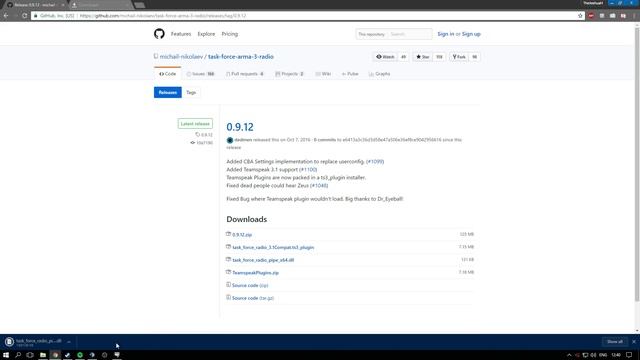Screen dimensions: 640x360
Task: Click the page vertical scrollbar
Action: pos(637,165)
